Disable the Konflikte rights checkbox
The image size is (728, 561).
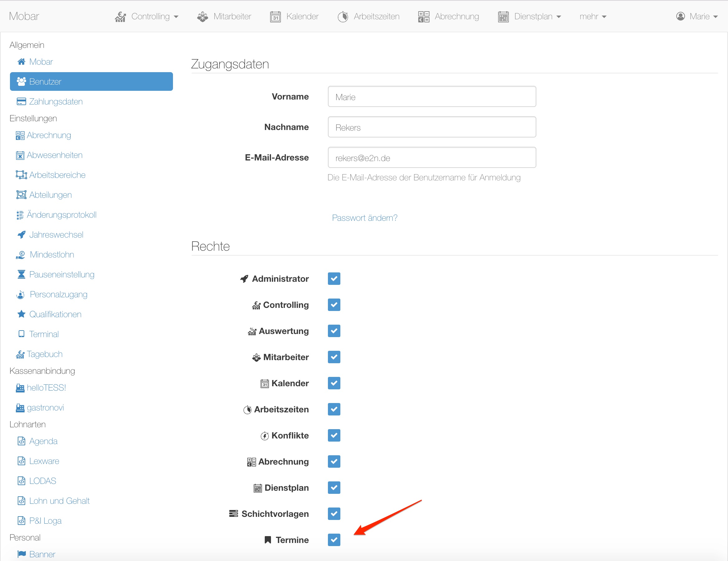(334, 435)
